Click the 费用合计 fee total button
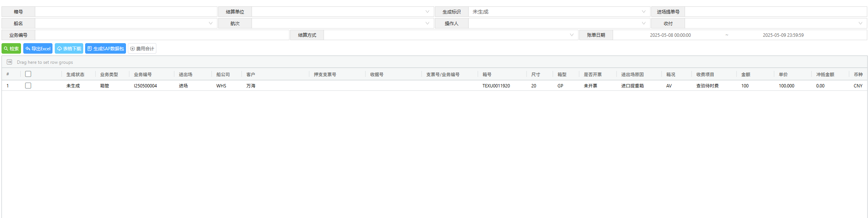The image size is (868, 218). pyautogui.click(x=142, y=48)
